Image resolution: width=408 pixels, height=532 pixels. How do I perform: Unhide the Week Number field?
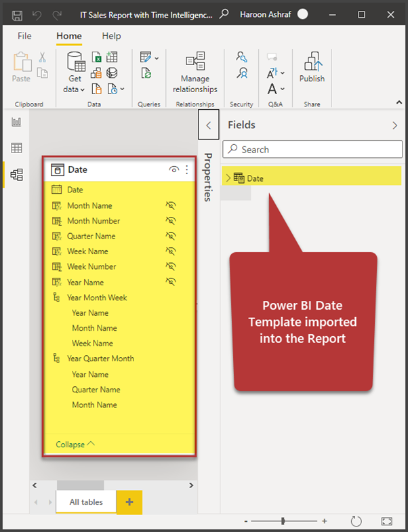[x=170, y=266]
